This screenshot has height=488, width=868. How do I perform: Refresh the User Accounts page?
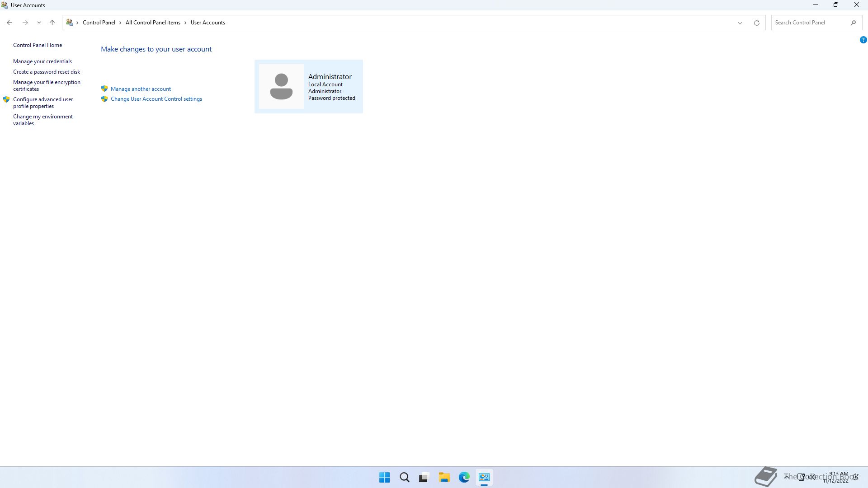point(756,23)
